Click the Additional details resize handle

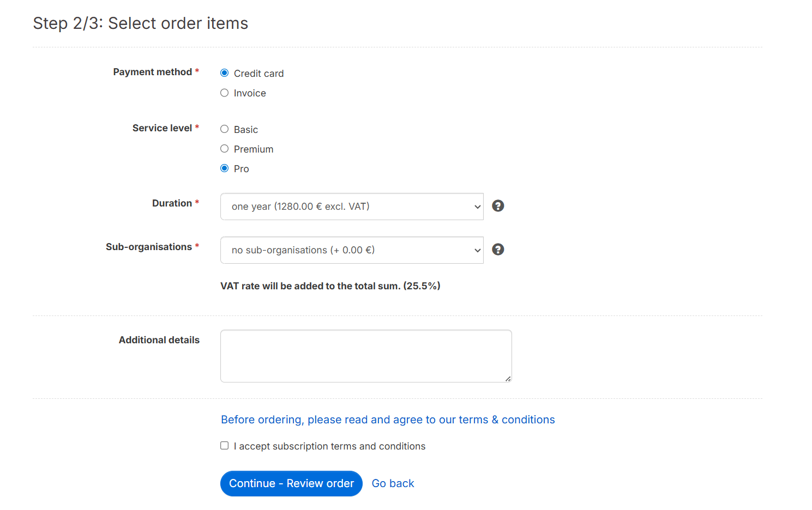tap(508, 379)
